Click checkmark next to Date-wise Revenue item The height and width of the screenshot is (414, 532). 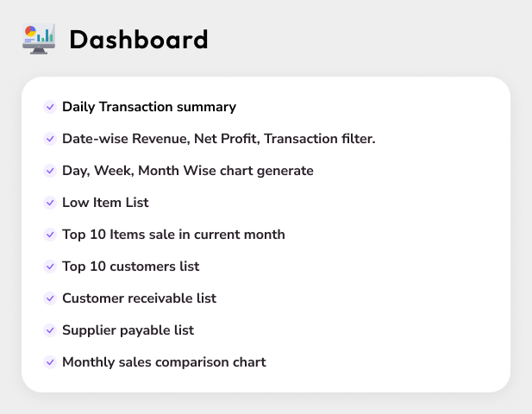50,139
